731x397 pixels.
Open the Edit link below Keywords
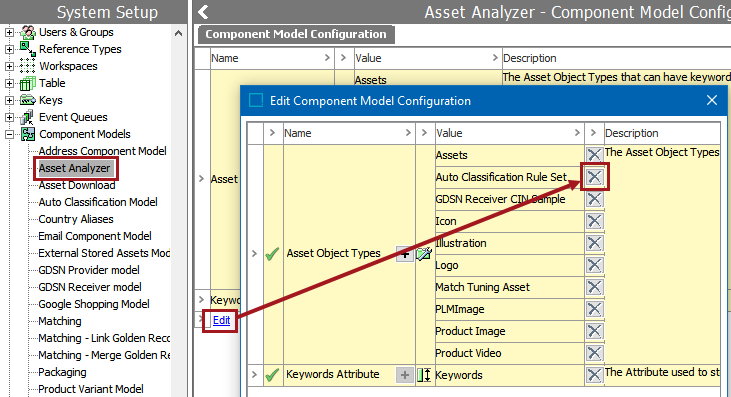[221, 321]
